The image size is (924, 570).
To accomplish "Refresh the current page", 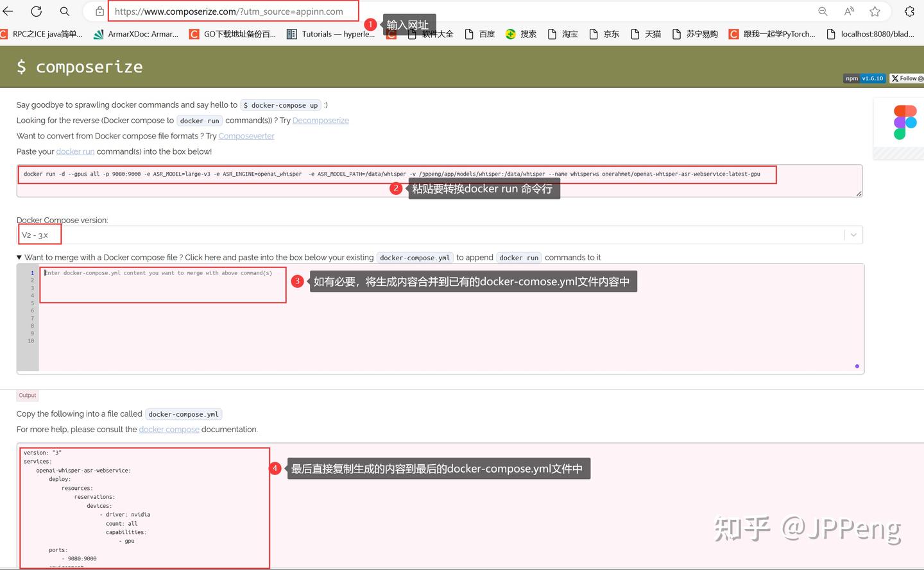I will pos(36,11).
